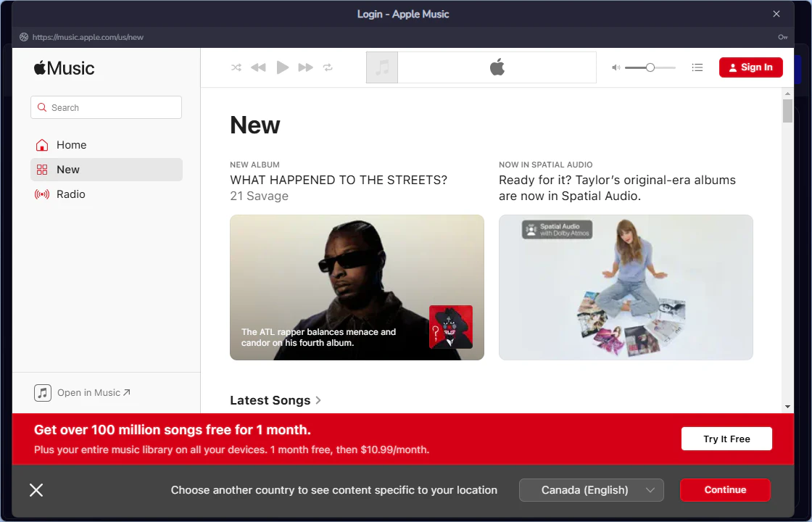Adjust the volume slider

[649, 67]
